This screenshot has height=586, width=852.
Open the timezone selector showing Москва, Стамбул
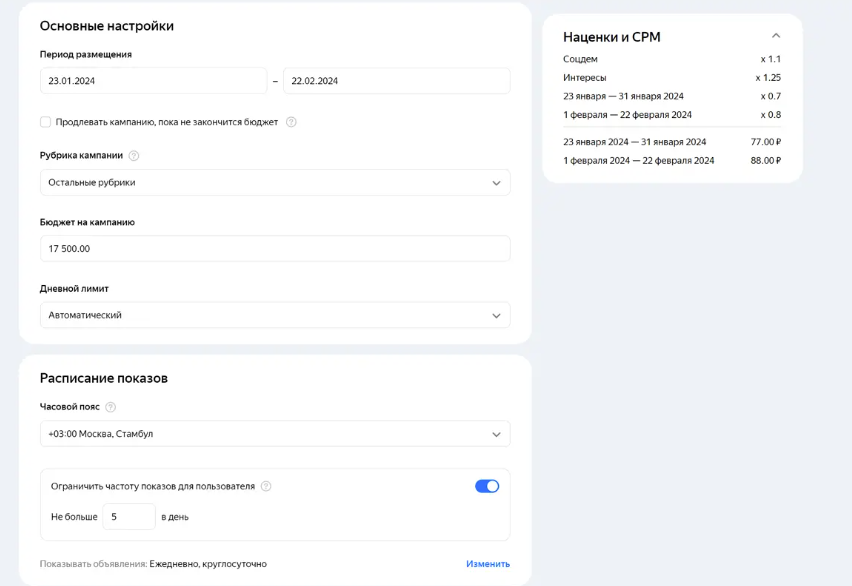[275, 433]
